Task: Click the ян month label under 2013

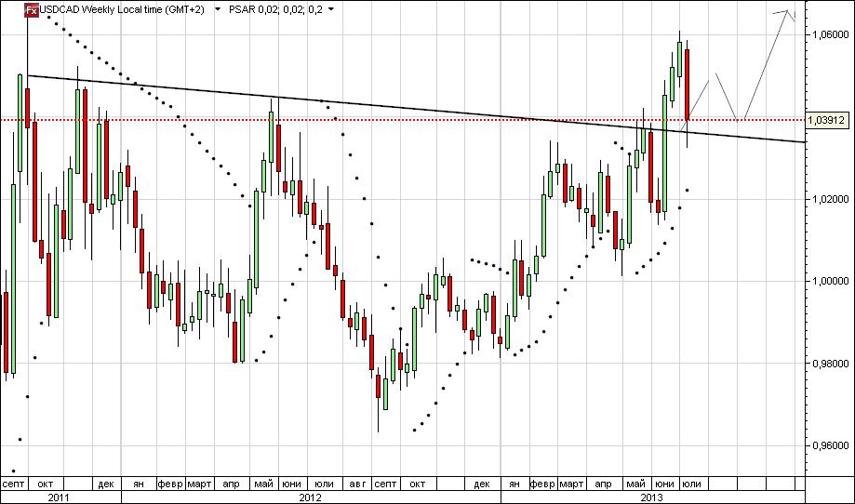Action: coord(514,484)
